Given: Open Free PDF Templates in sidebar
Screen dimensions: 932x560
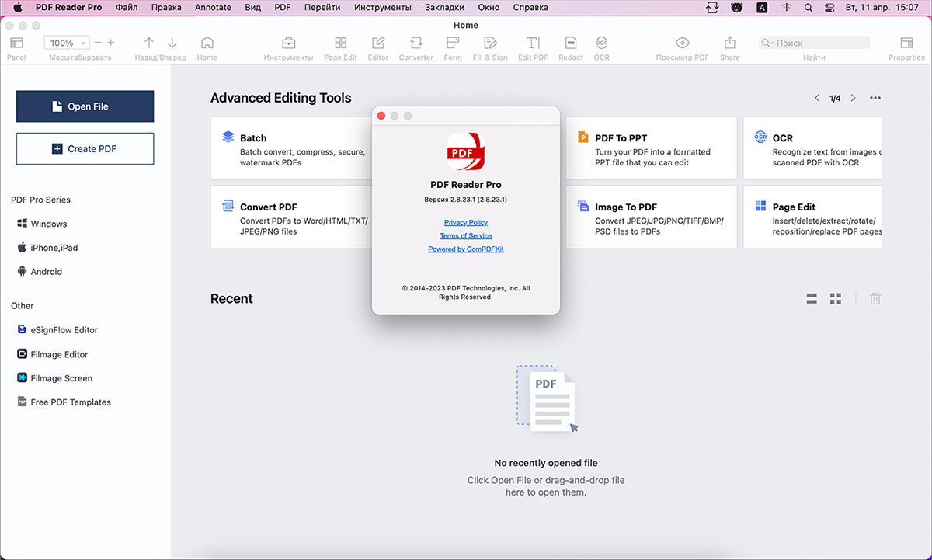Looking at the screenshot, I should (64, 402).
